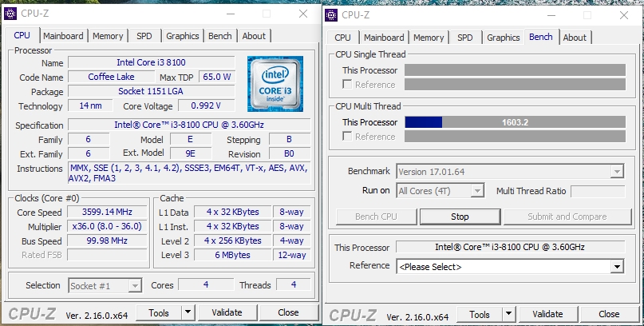
Task: Click the Bench CPU button
Action: pos(376,217)
